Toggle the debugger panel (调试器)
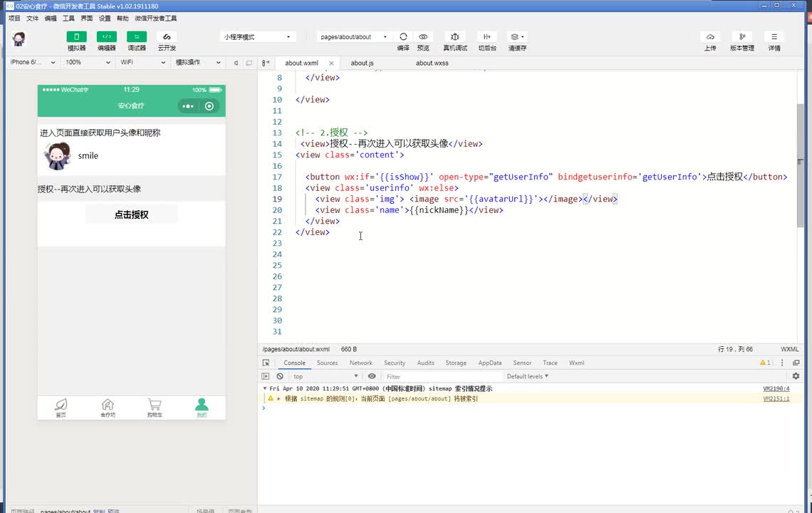Screen dimensions: 812x513 tap(136, 37)
